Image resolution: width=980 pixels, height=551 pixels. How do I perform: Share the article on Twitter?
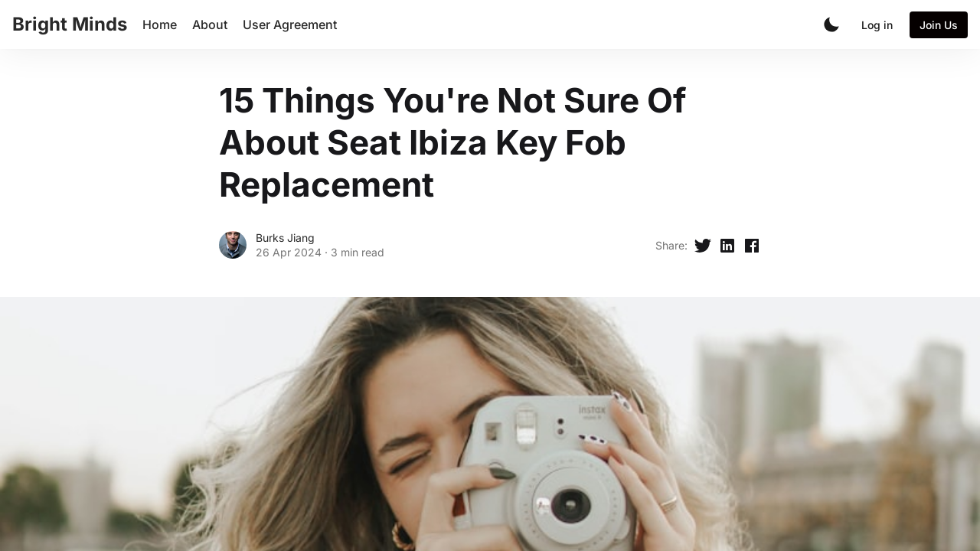point(703,246)
